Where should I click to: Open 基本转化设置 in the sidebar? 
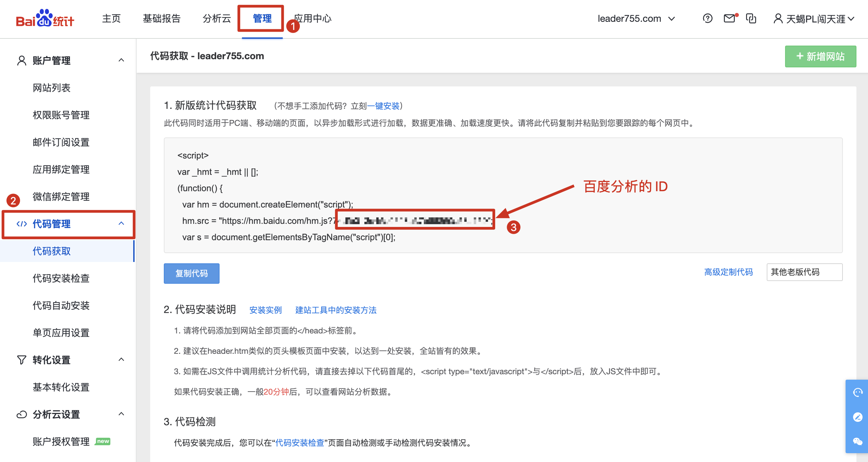click(x=61, y=387)
